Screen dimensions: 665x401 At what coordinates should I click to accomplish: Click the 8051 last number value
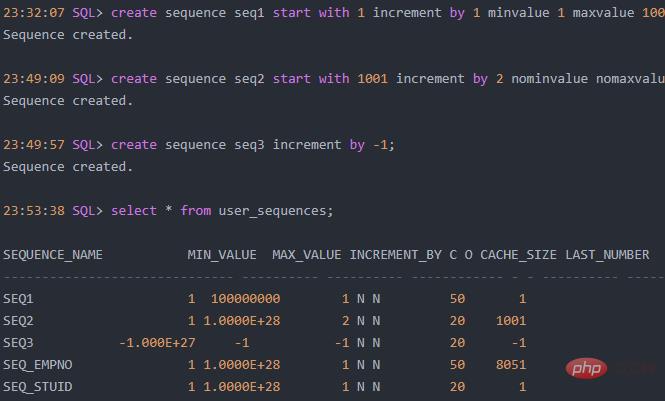[x=510, y=365]
